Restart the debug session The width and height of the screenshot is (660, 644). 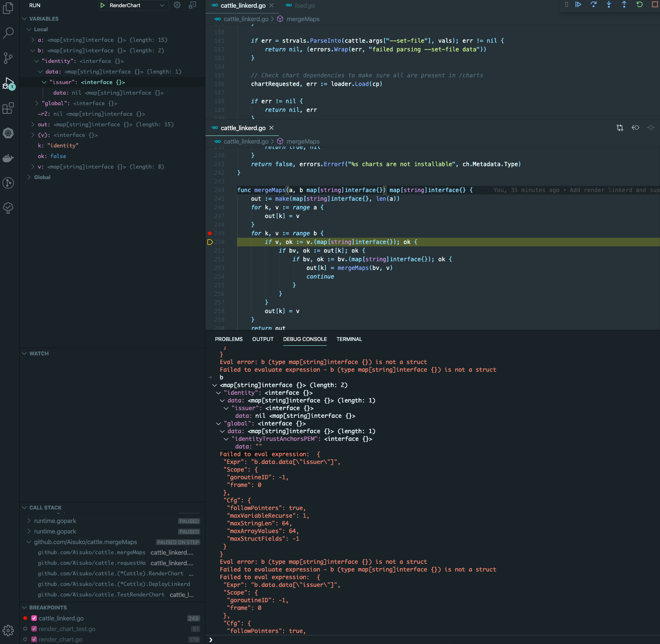click(639, 4)
